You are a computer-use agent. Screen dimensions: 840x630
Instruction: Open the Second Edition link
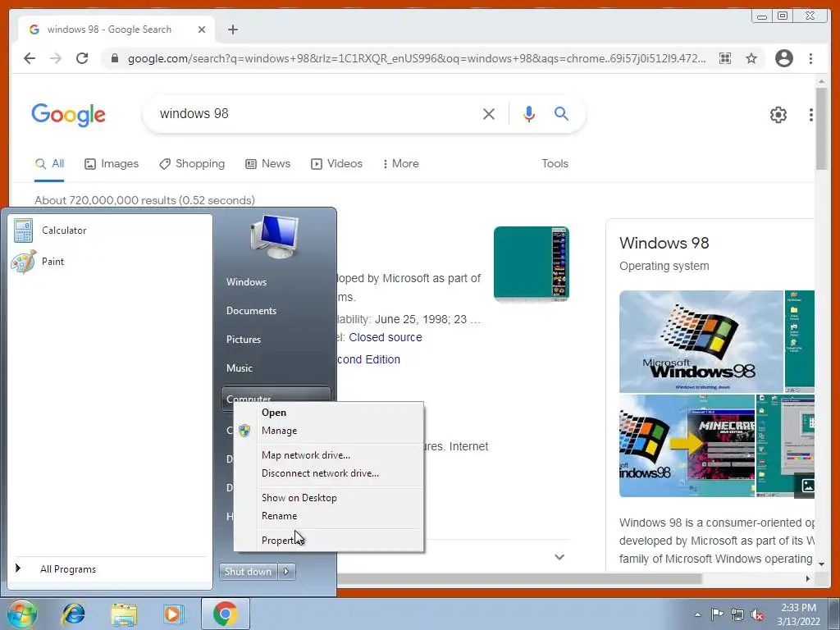(x=368, y=359)
